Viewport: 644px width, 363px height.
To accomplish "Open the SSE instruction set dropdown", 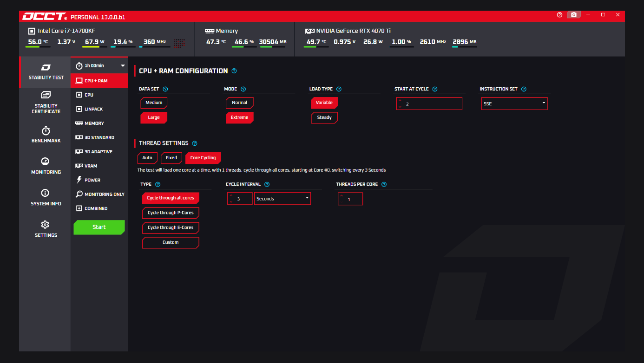I will tap(514, 104).
